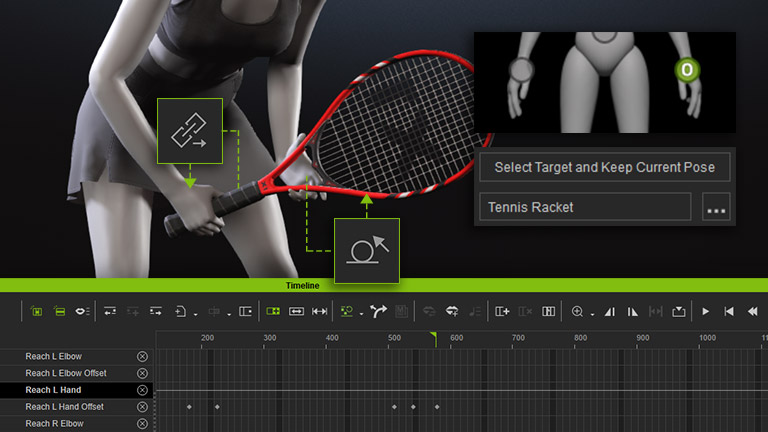Click the pick target cursor icon
This screenshot has height=432, width=768.
pyautogui.click(x=366, y=250)
